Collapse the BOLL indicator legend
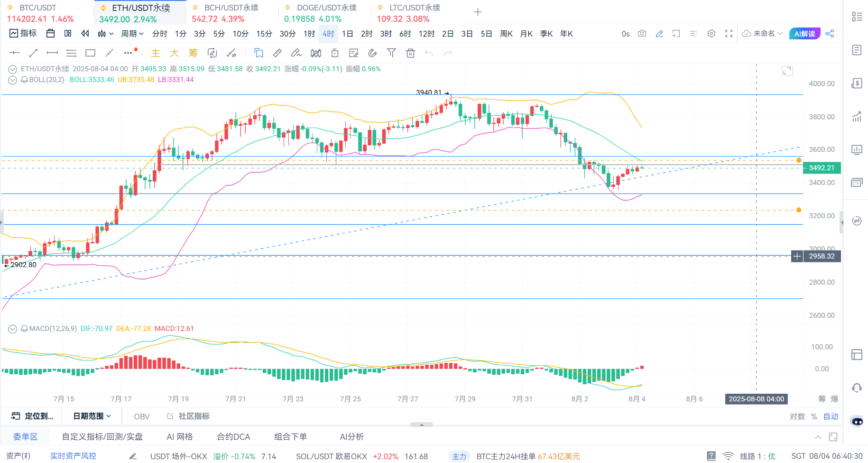This screenshot has height=463, width=868. (13, 80)
